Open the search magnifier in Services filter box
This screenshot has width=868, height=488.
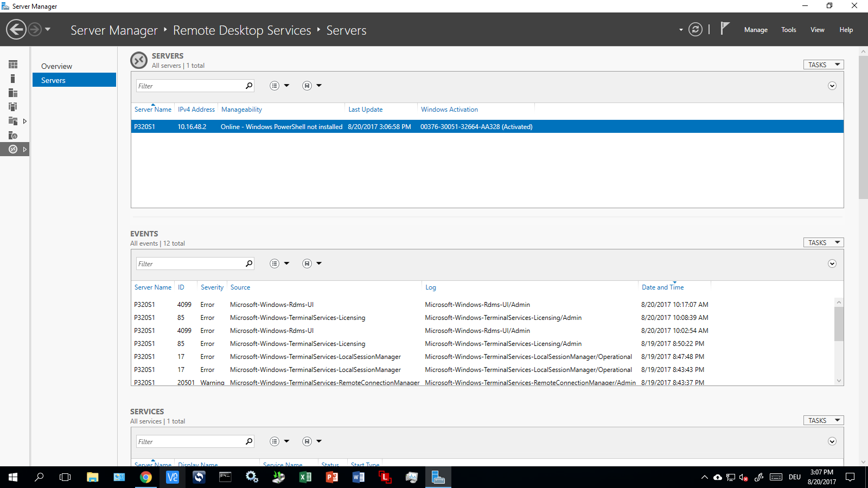pyautogui.click(x=248, y=441)
